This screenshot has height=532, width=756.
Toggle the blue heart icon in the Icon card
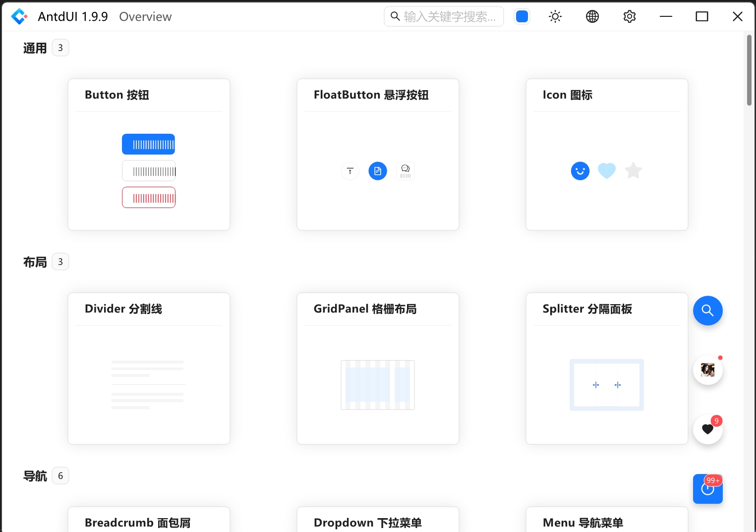click(x=606, y=170)
